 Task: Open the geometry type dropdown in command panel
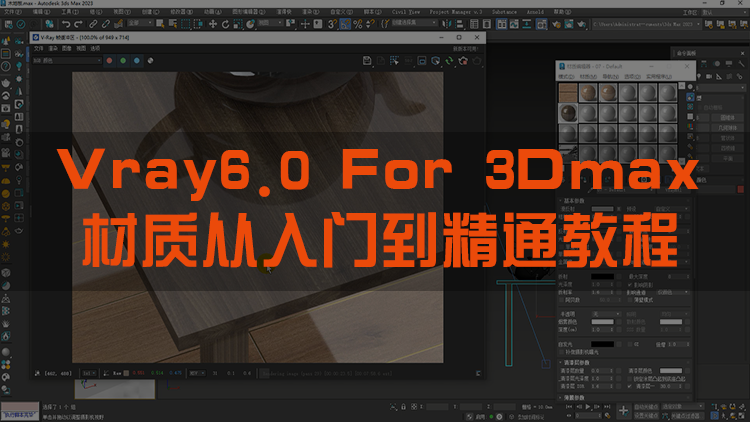(x=722, y=86)
